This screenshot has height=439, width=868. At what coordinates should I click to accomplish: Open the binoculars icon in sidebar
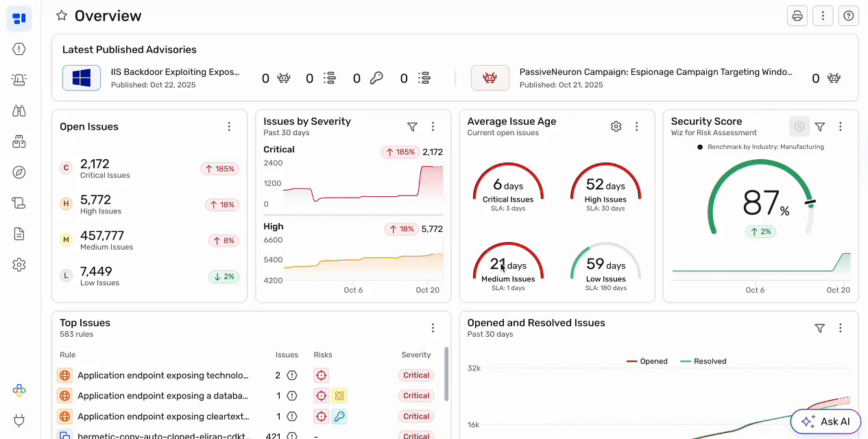tap(19, 111)
